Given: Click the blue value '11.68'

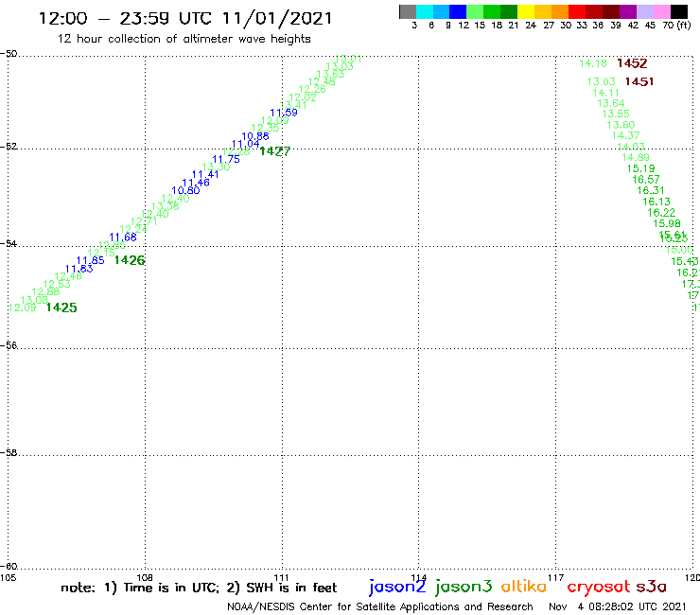Looking at the screenshot, I should click(123, 237).
